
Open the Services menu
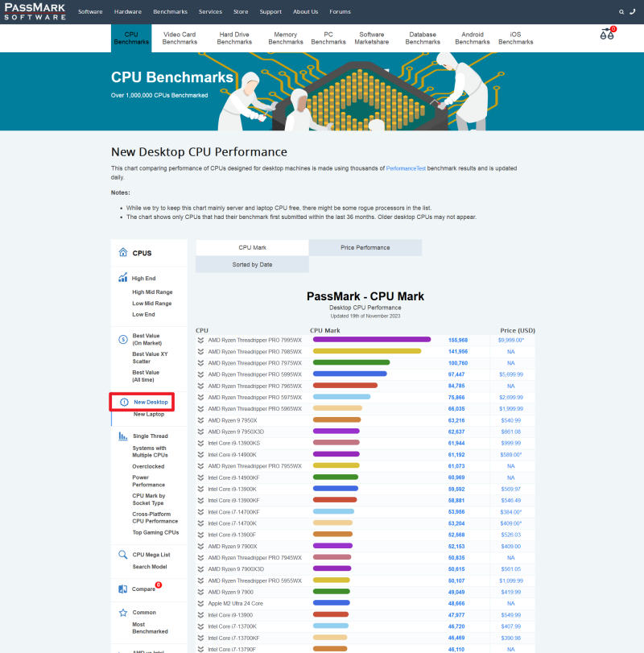point(210,11)
